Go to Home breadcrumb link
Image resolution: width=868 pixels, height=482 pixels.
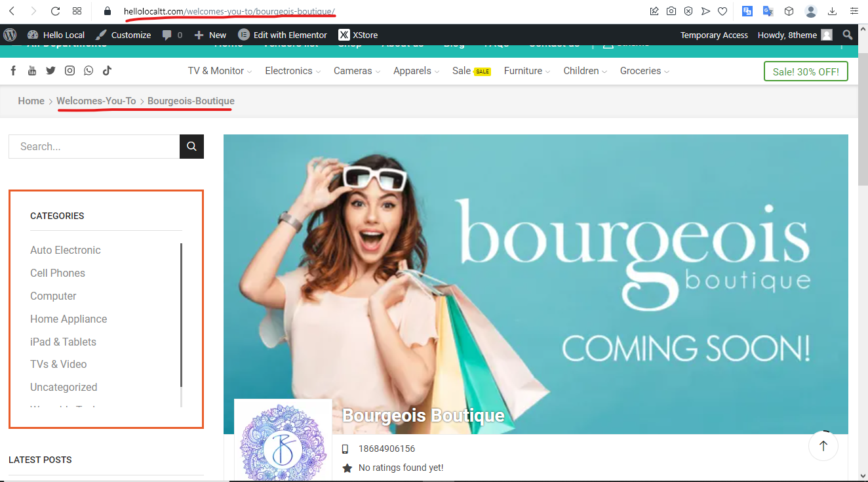[x=31, y=101]
